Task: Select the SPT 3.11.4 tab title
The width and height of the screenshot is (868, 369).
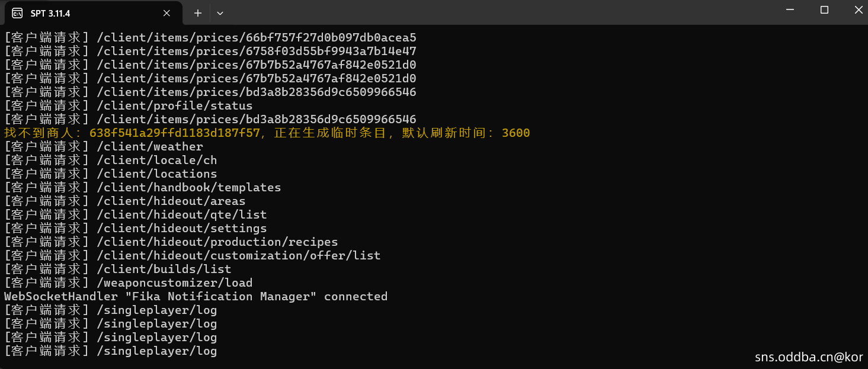Action: pos(50,13)
